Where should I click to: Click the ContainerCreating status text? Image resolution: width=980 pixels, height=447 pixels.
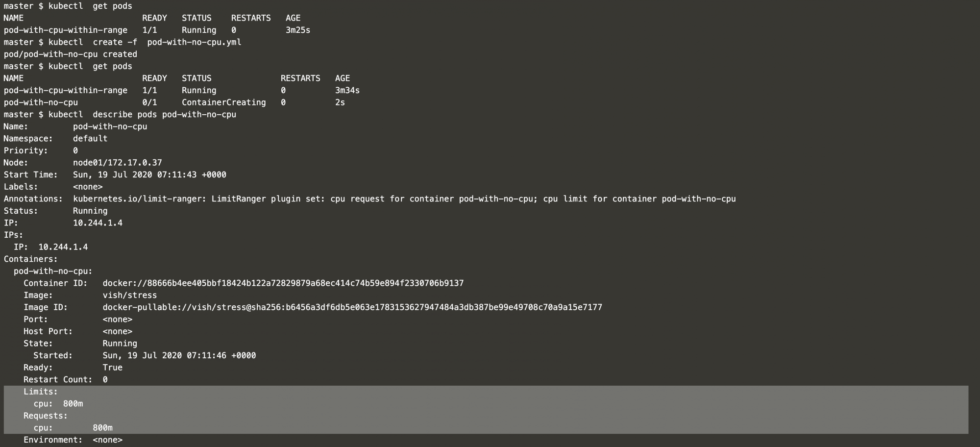(x=224, y=102)
